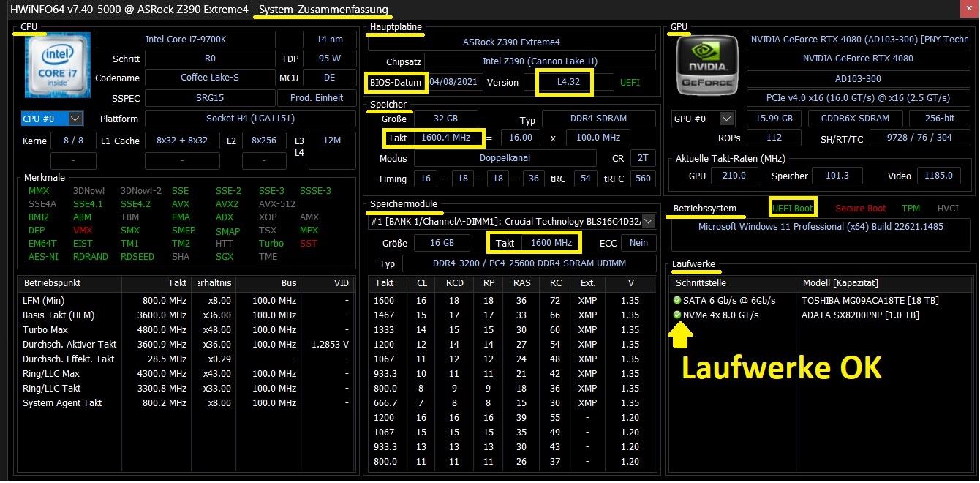Click the Betriebspunkt column header
The width and height of the screenshot is (980, 483).
tap(70, 282)
